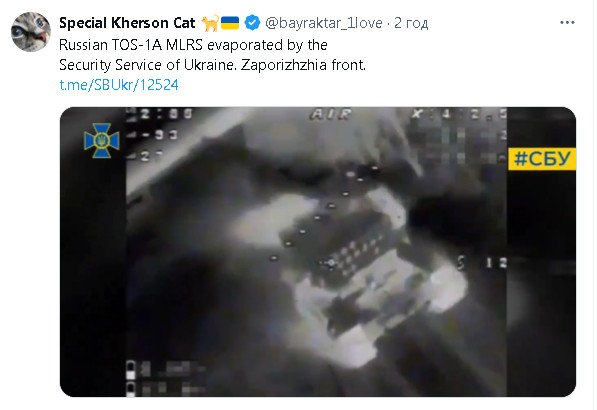The width and height of the screenshot is (597, 410).
Task: Click the "Zaporizhzhia front." tweet text
Action: click(x=303, y=65)
